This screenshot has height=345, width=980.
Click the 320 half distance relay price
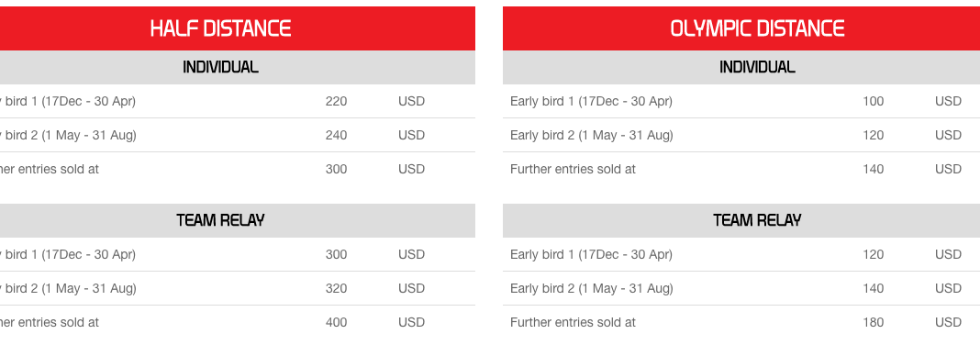coord(336,288)
